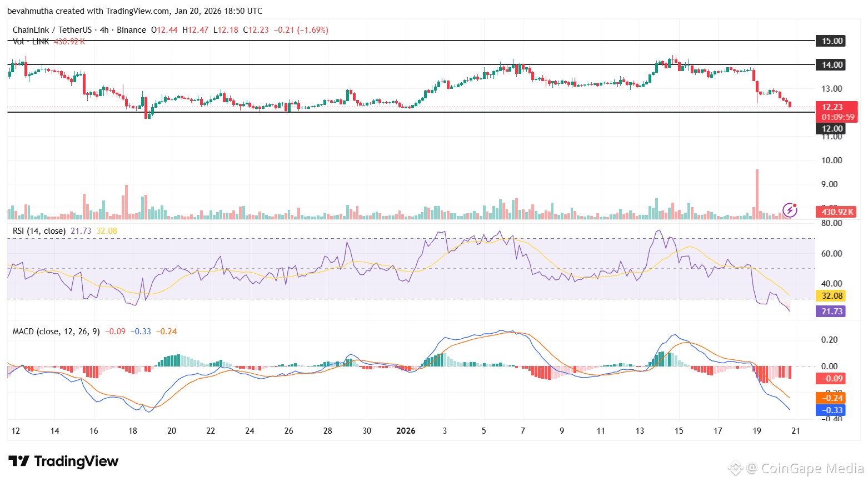Click the 430.92K volume readout badge
This screenshot has width=868, height=482.
click(837, 212)
